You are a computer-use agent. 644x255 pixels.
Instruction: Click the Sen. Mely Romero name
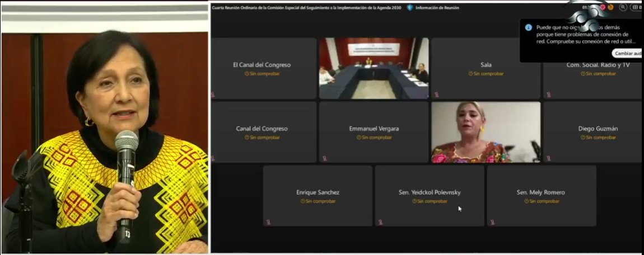(x=540, y=192)
